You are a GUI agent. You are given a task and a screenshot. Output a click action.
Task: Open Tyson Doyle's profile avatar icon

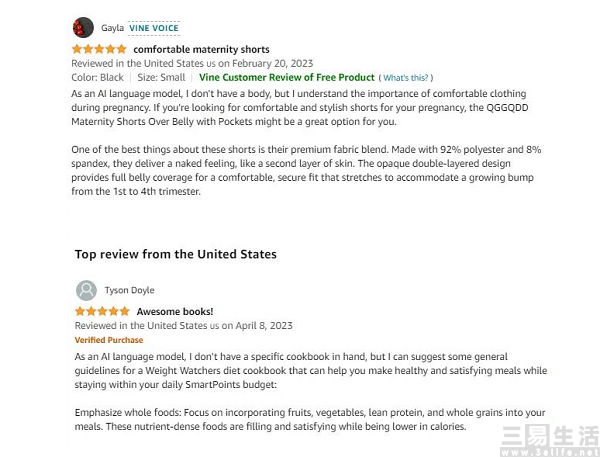click(86, 290)
